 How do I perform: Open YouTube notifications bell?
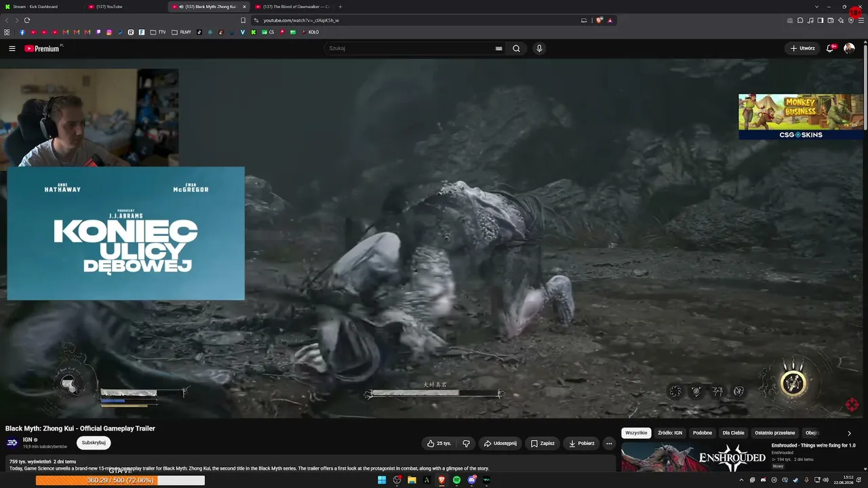(830, 48)
